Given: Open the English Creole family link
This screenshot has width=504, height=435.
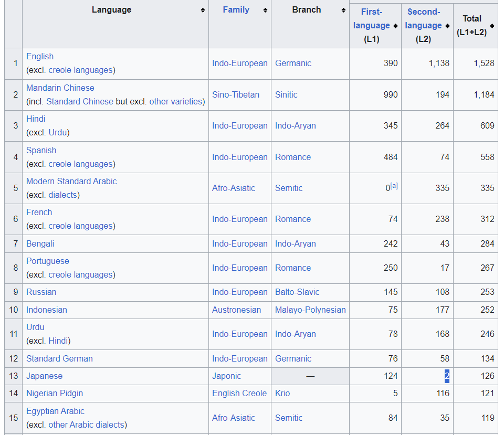Looking at the screenshot, I should [239, 394].
